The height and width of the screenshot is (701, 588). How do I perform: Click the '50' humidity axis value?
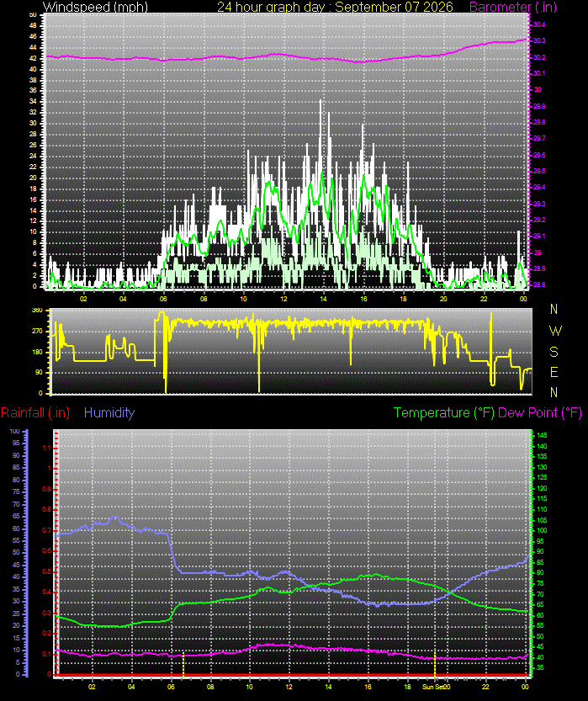point(16,553)
